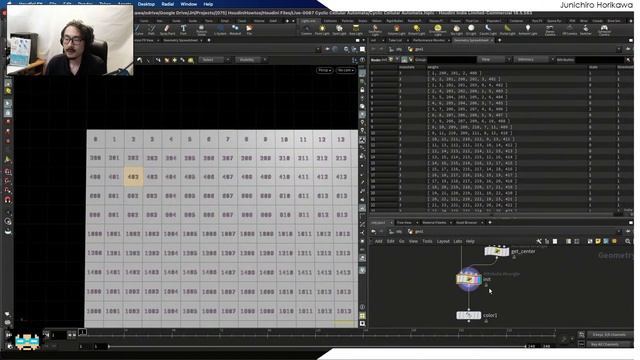Select the highlighted attribute wrangle node
Viewport: 640px width, 360px height.
coord(469,280)
